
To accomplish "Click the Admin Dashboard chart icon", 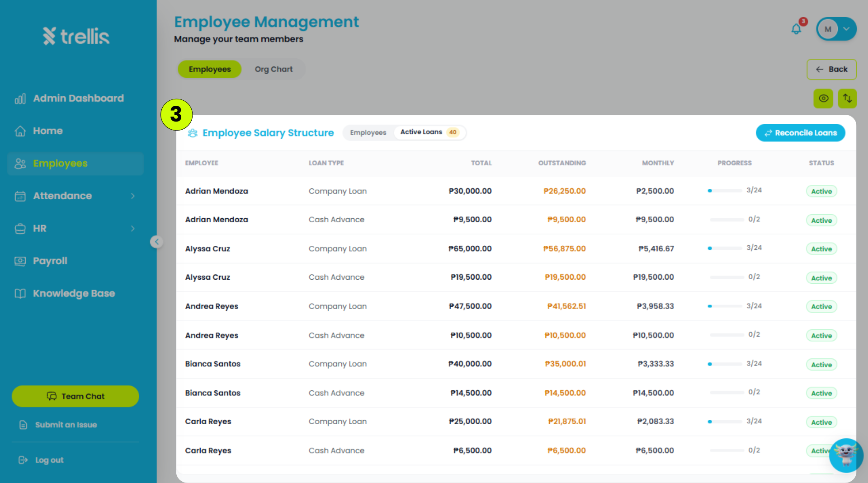I will (x=20, y=98).
